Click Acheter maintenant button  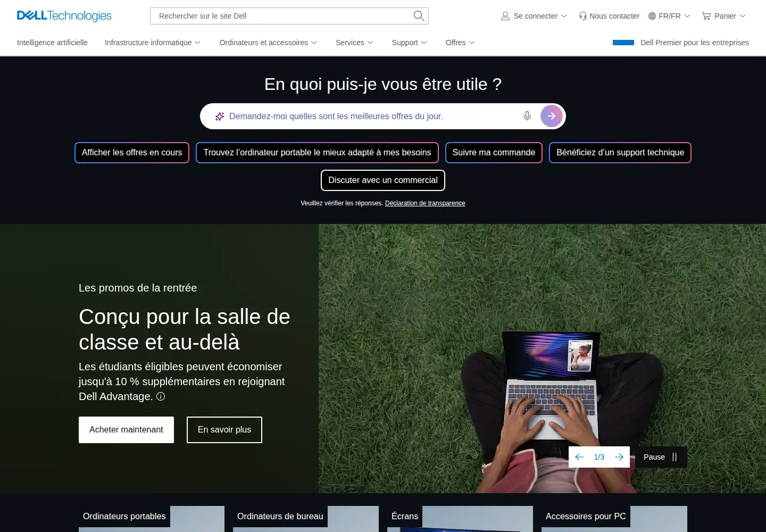tap(126, 430)
